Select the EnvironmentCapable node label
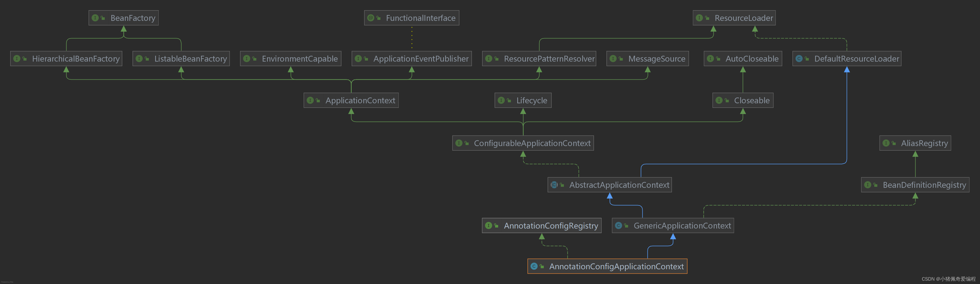 pos(300,59)
